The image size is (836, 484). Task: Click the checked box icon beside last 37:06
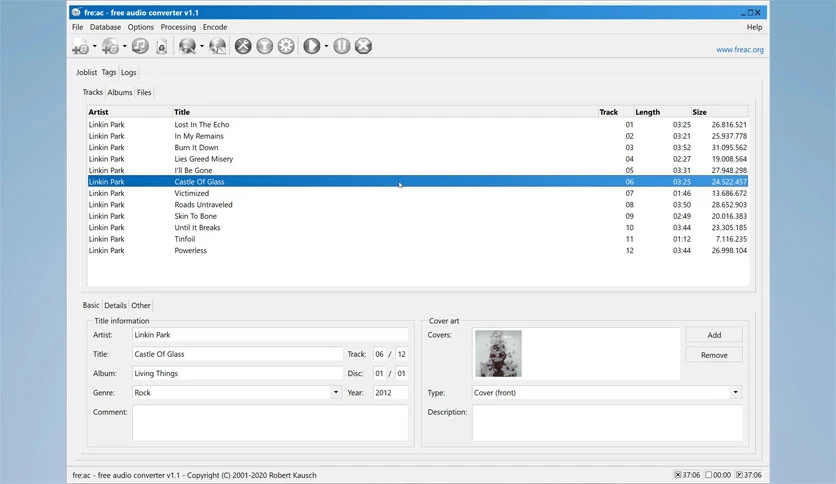click(739, 475)
